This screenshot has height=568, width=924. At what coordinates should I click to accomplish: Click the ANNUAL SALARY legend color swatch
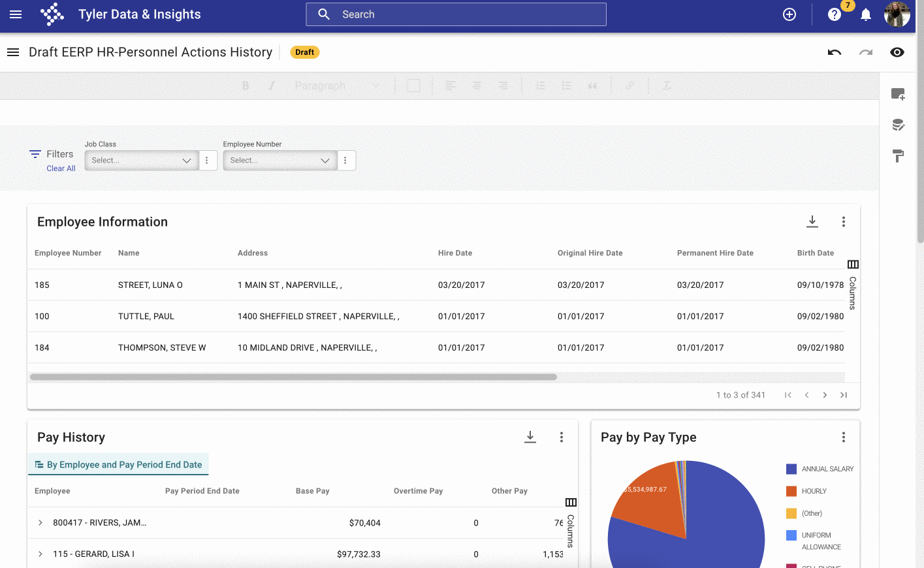point(791,469)
